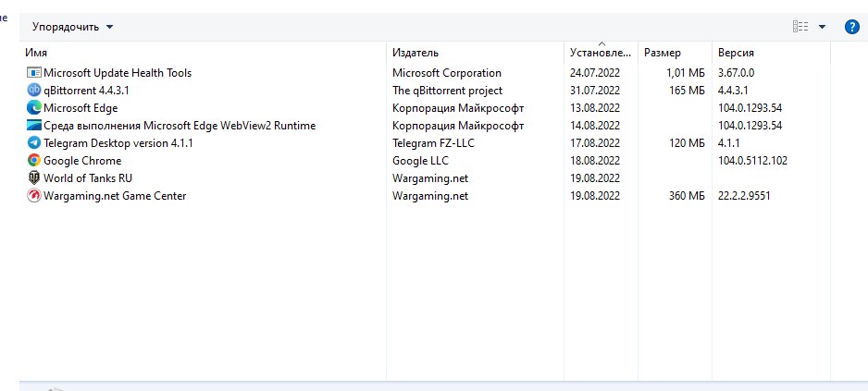Change the view layout icon

(800, 27)
